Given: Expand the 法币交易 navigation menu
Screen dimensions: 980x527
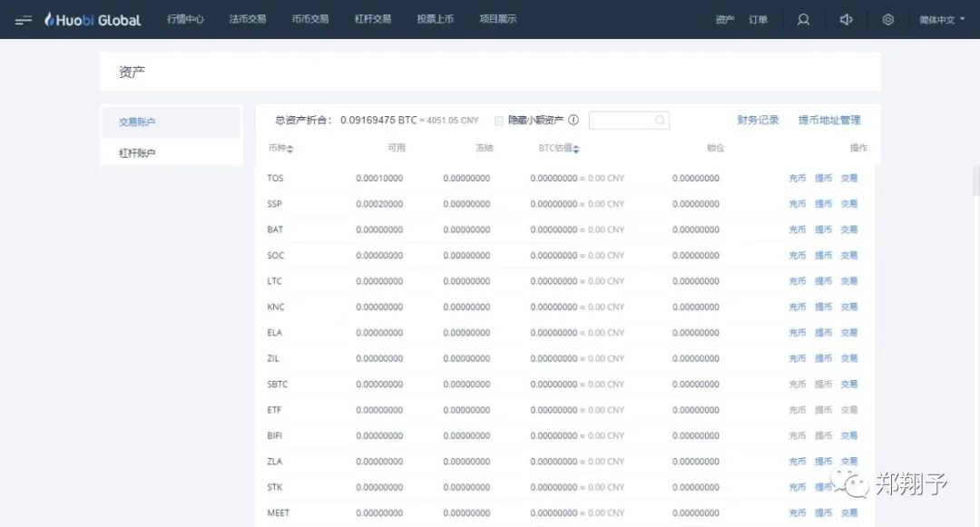Looking at the screenshot, I should click(248, 19).
